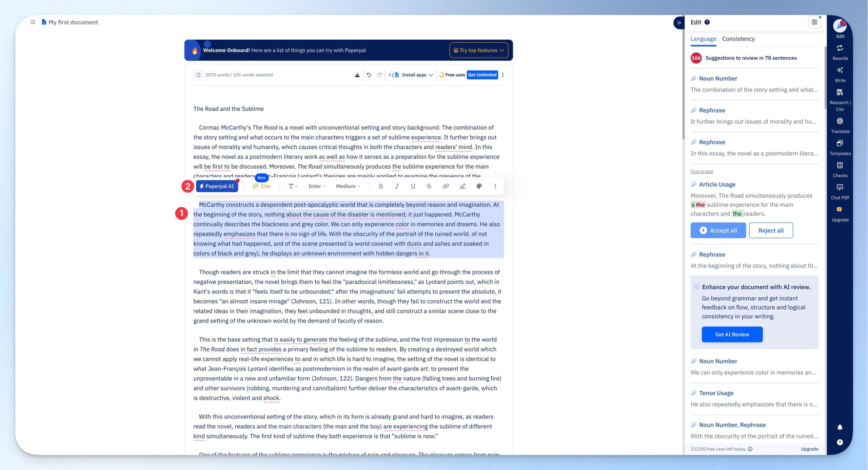Toggle italic formatting
Viewport: 868px width, 470px height.
pos(397,186)
